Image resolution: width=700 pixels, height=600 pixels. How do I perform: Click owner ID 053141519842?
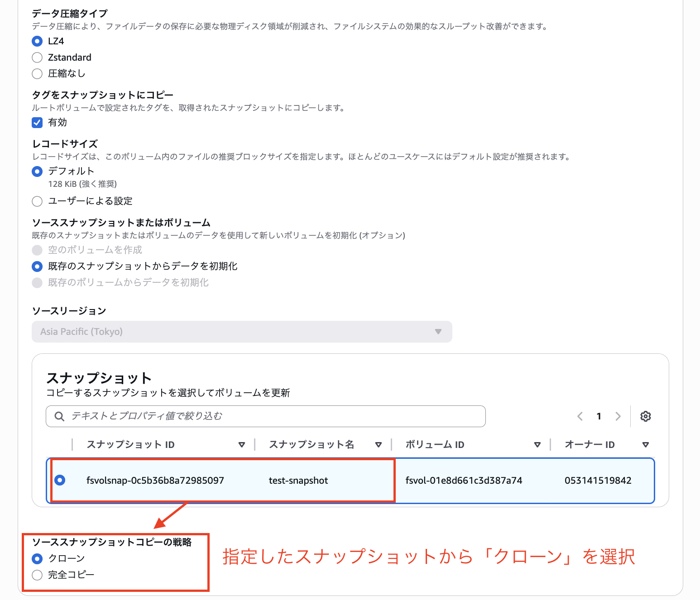click(598, 481)
